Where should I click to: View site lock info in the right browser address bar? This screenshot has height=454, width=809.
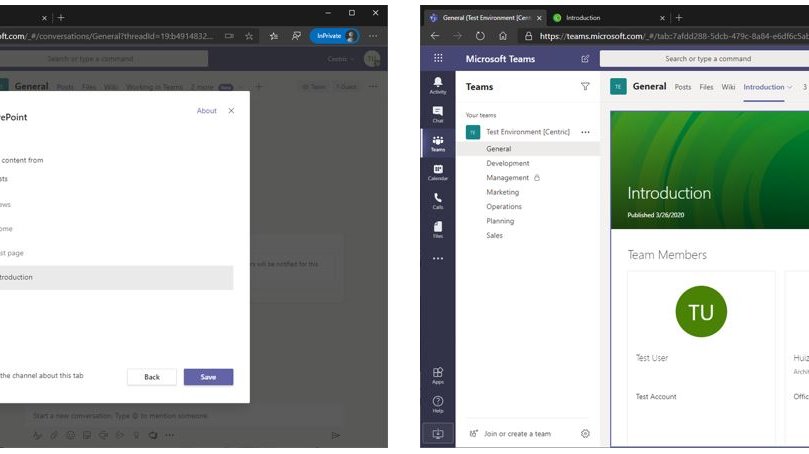pos(528,36)
